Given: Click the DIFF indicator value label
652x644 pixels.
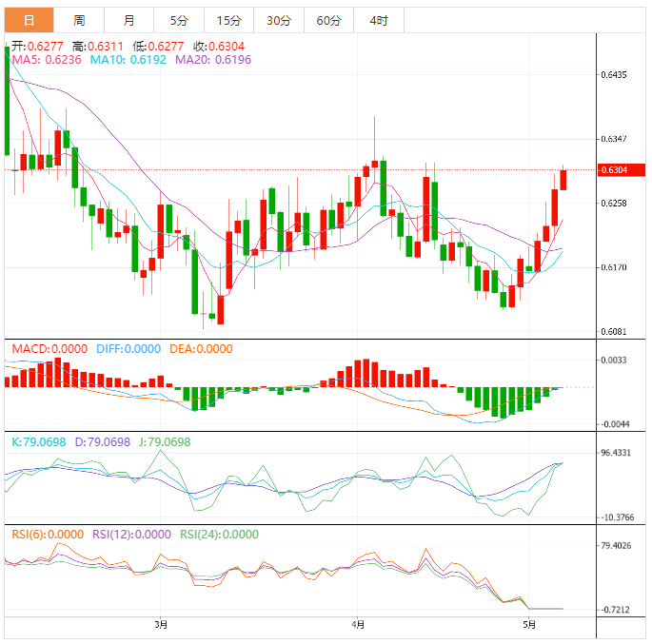Looking at the screenshot, I should tap(128, 349).
